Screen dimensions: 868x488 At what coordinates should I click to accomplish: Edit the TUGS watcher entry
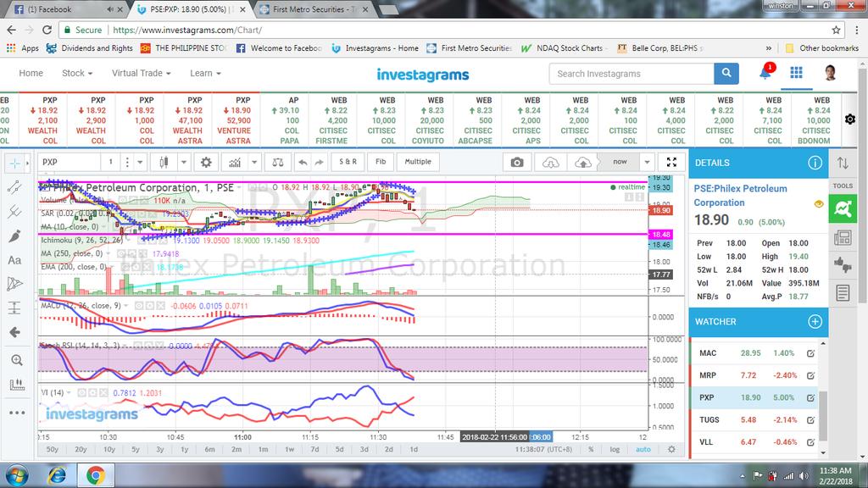(810, 420)
